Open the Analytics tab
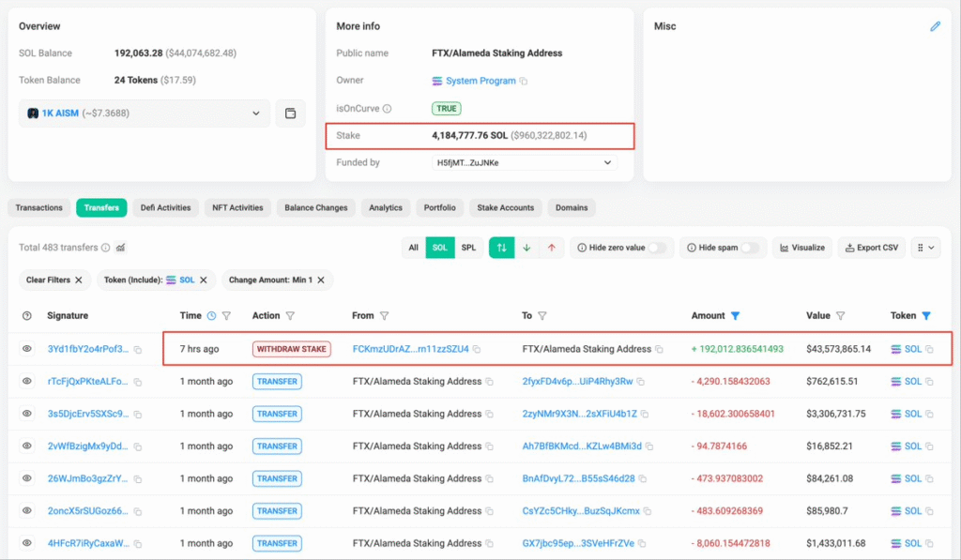This screenshot has height=560, width=961. 386,207
